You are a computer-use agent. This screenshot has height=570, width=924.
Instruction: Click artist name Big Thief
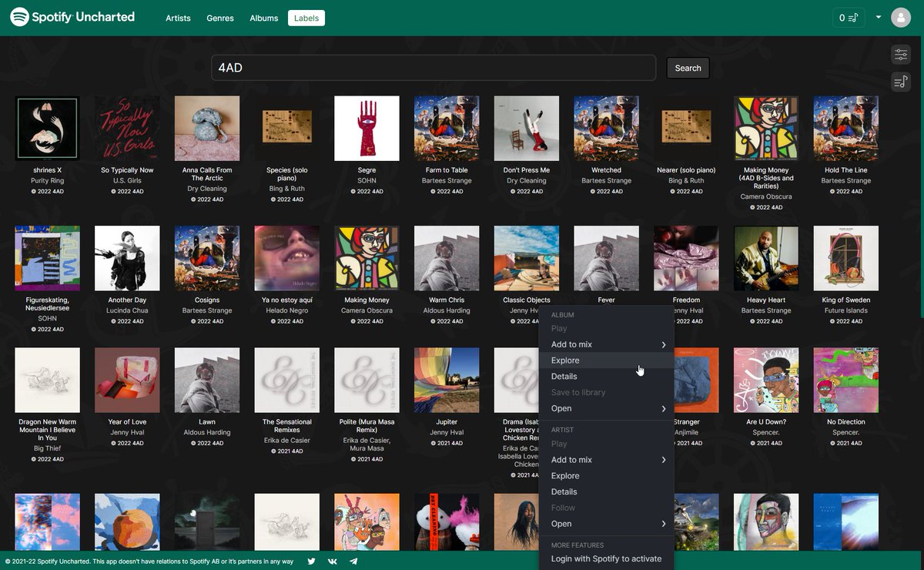point(47,448)
